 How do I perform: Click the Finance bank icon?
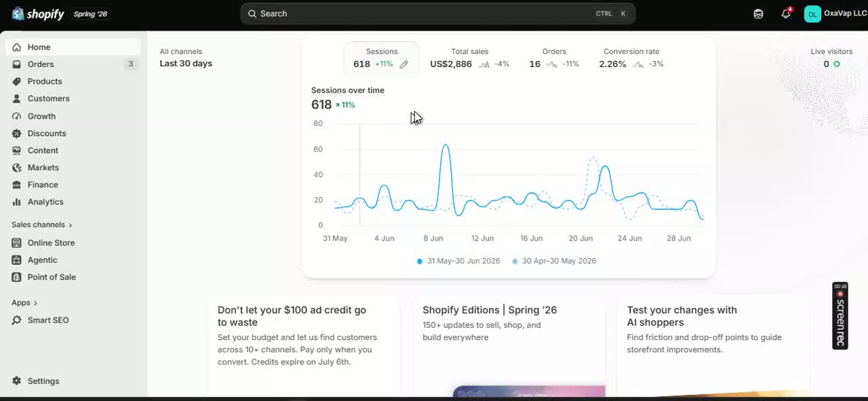[16, 185]
